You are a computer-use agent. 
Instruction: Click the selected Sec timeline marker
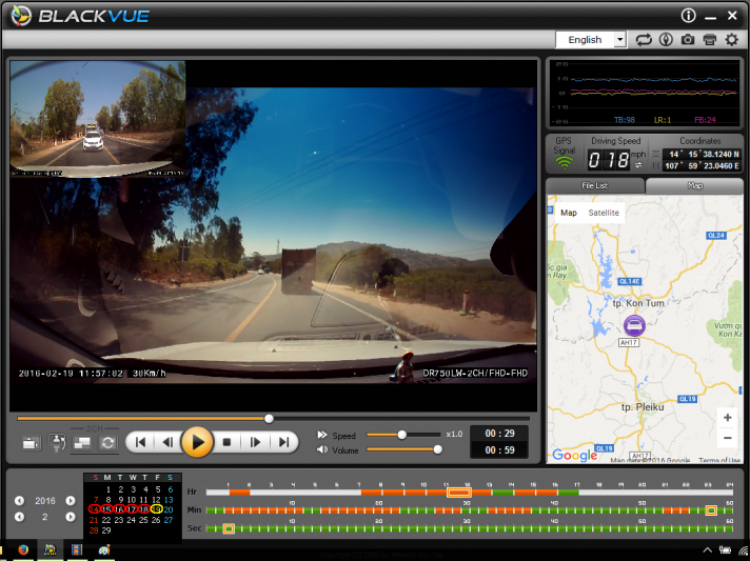tap(229, 528)
